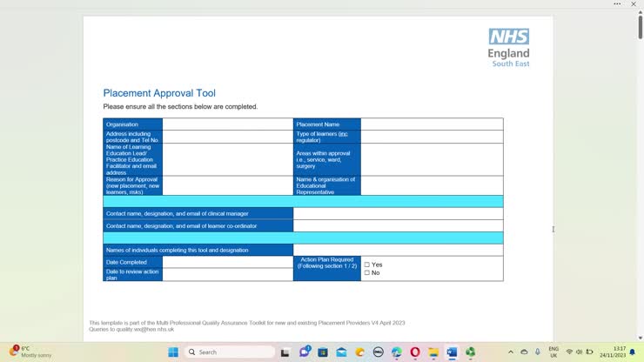Open the three-dots more options menu
Image resolution: width=644 pixels, height=362 pixels.
click(x=617, y=4)
